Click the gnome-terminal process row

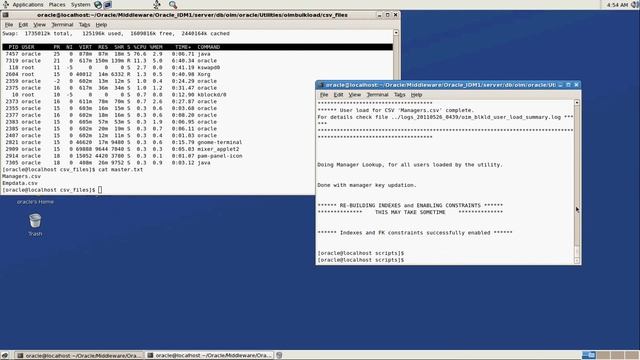pos(122,142)
